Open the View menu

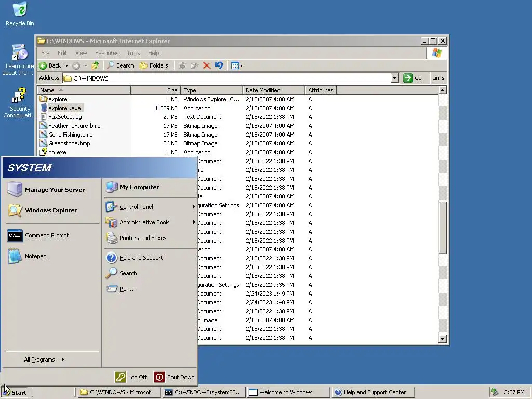coord(81,53)
